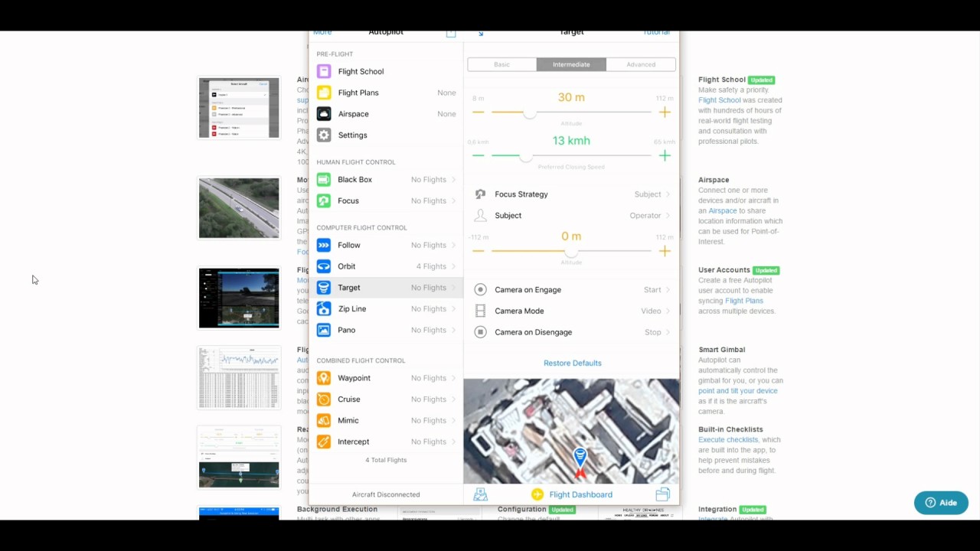Click the Camera Mode film icon
This screenshot has width=980, height=551.
pyautogui.click(x=480, y=311)
